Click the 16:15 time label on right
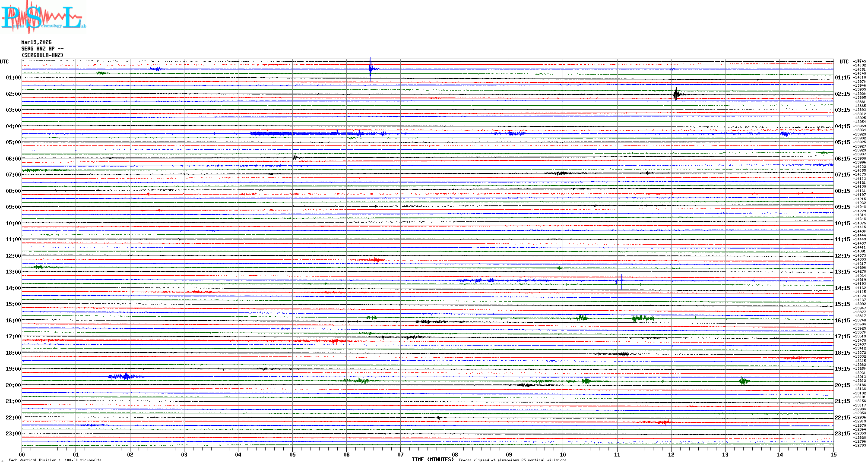 [842, 321]
